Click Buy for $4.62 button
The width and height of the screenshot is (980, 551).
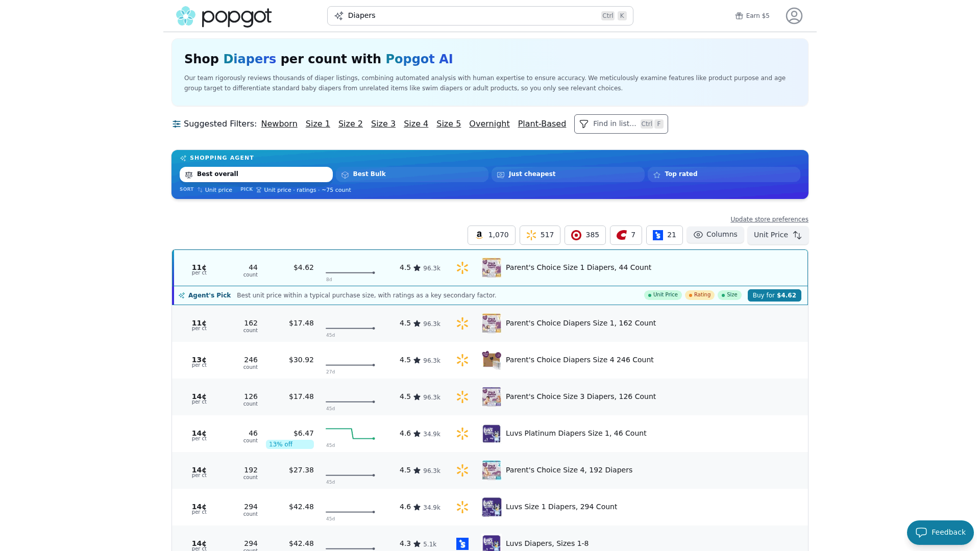click(x=774, y=295)
